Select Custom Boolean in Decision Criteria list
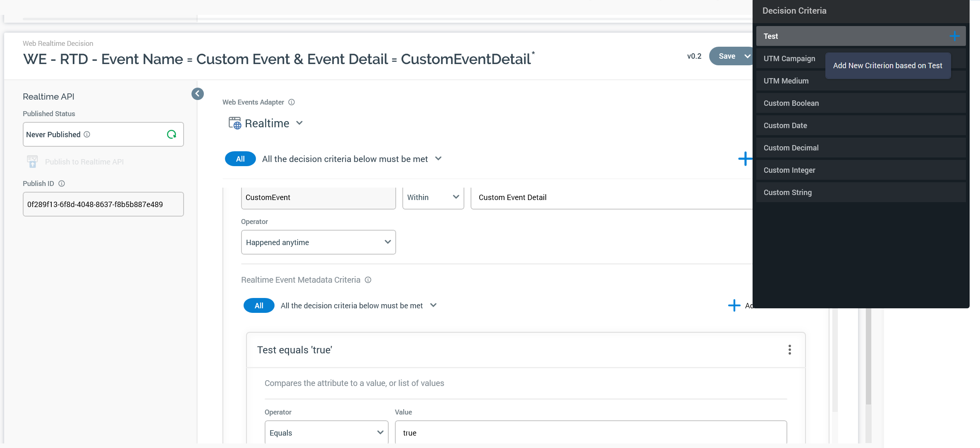Viewport: 980px width, 448px height. click(x=791, y=103)
